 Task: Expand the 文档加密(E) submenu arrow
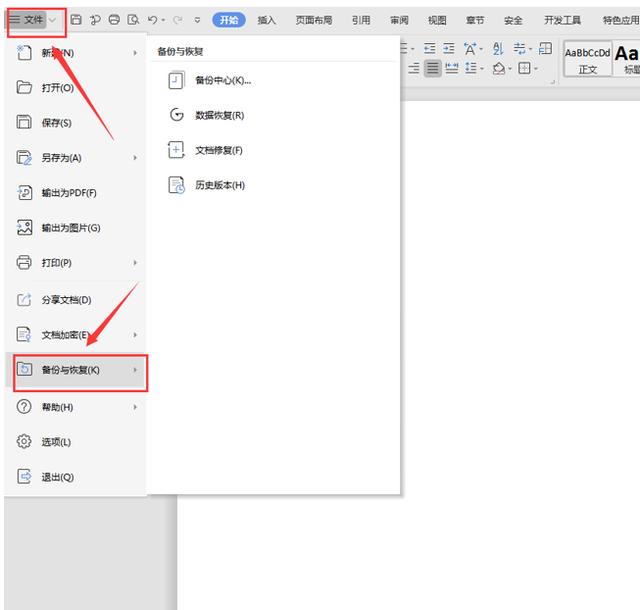[x=135, y=335]
